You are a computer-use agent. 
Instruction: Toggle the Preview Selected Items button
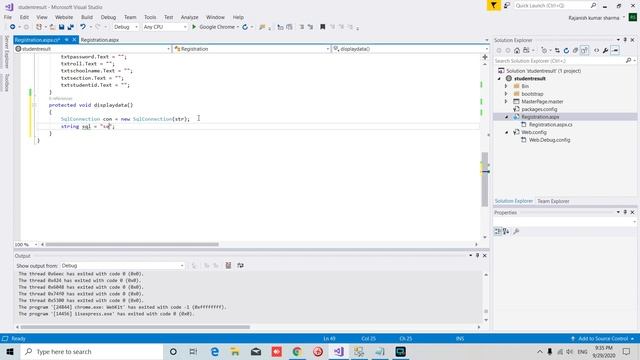click(x=615, y=50)
